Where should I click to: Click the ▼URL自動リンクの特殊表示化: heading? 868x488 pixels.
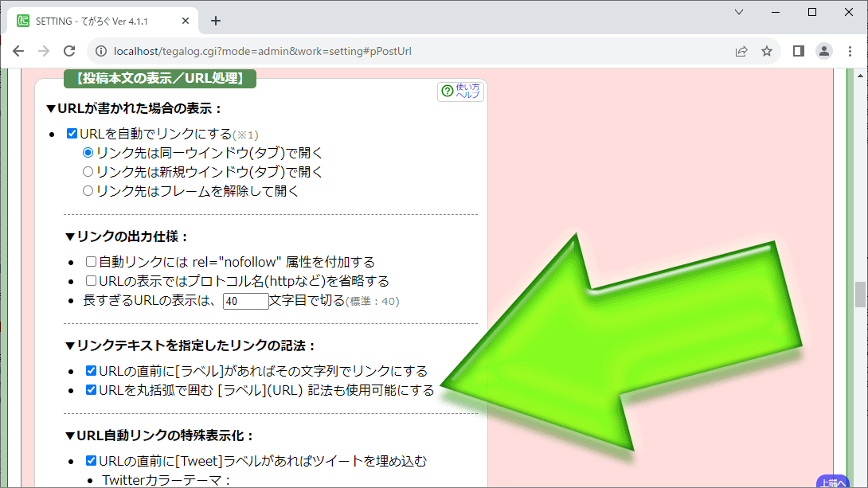[x=159, y=436]
